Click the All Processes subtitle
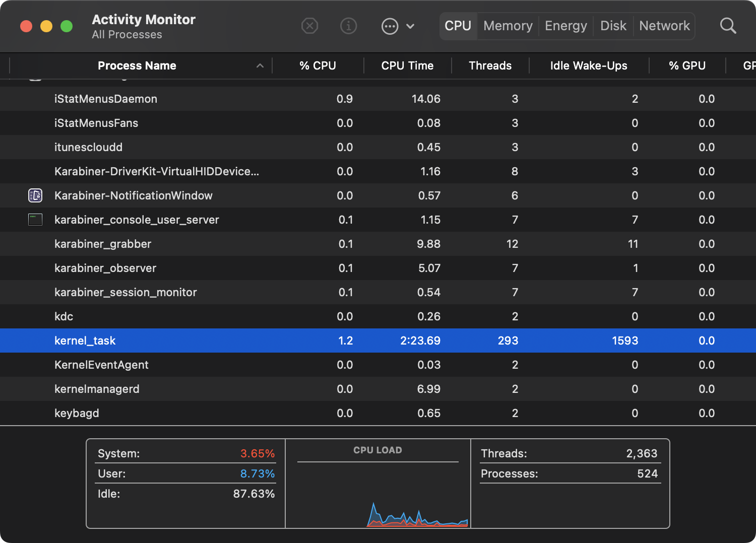This screenshot has height=543, width=756. click(x=127, y=35)
